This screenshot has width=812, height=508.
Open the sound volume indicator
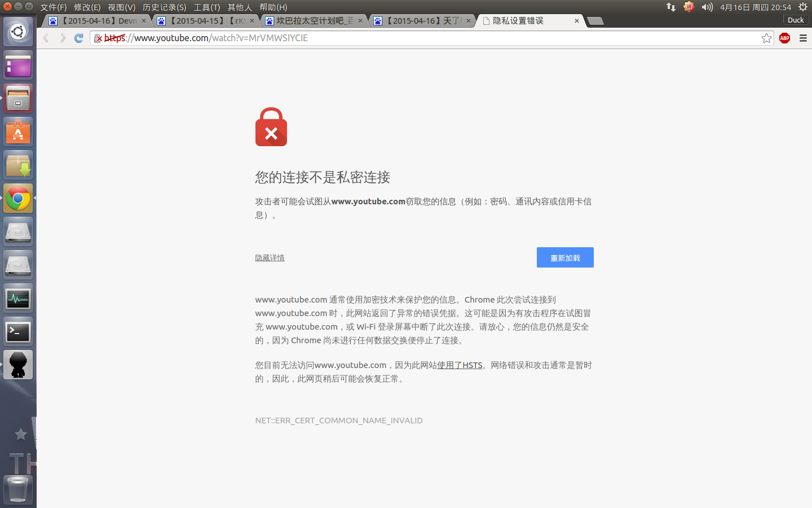click(707, 7)
